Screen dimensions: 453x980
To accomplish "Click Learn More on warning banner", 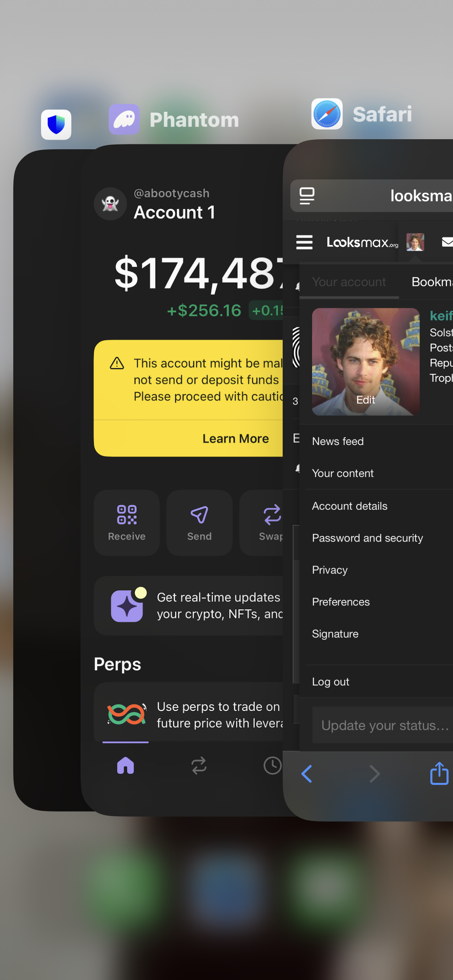I will (x=236, y=439).
